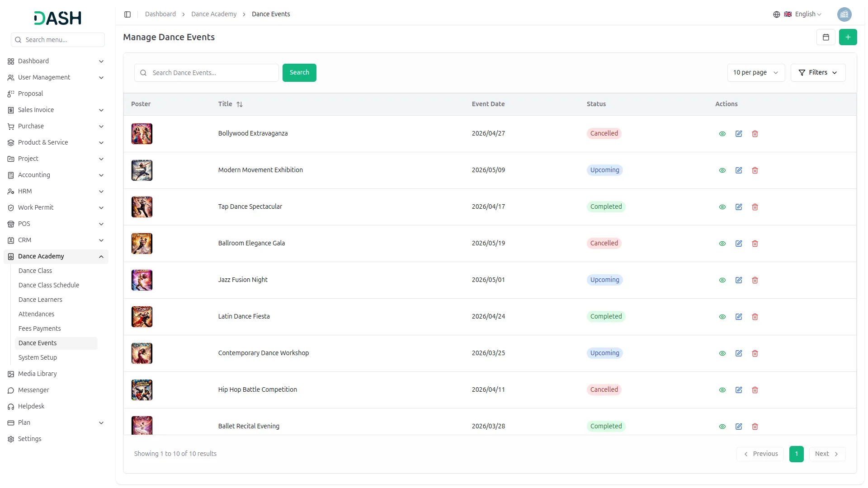Select Fees Payments menu item

pyautogui.click(x=39, y=328)
